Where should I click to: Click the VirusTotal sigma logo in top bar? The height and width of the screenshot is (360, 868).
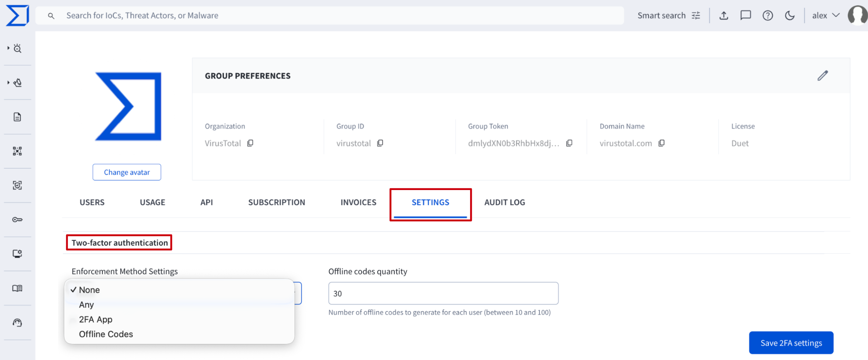(17, 15)
